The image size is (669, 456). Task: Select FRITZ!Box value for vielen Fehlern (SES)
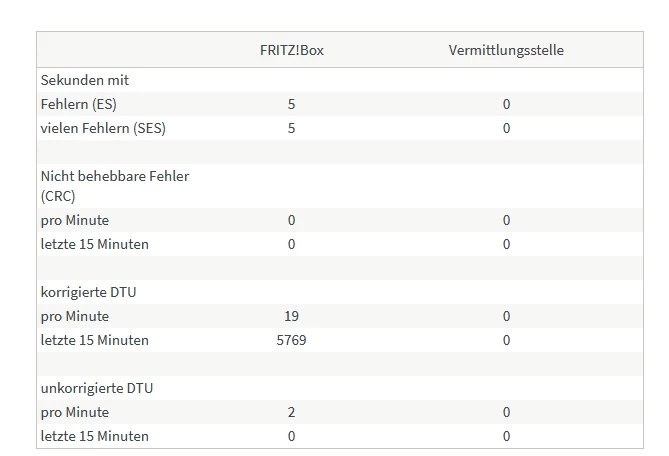point(291,128)
